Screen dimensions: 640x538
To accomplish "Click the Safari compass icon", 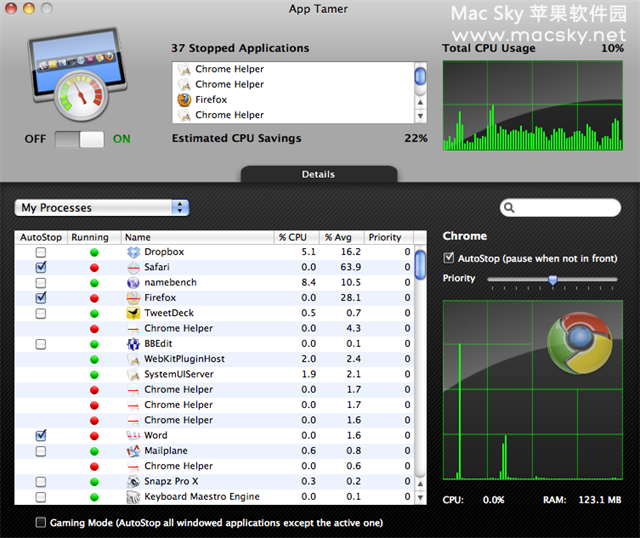I will click(133, 268).
